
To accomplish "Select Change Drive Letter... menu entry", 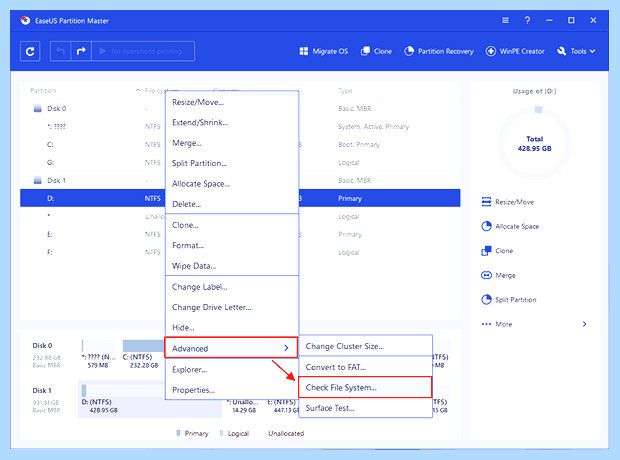I will 232,307.
